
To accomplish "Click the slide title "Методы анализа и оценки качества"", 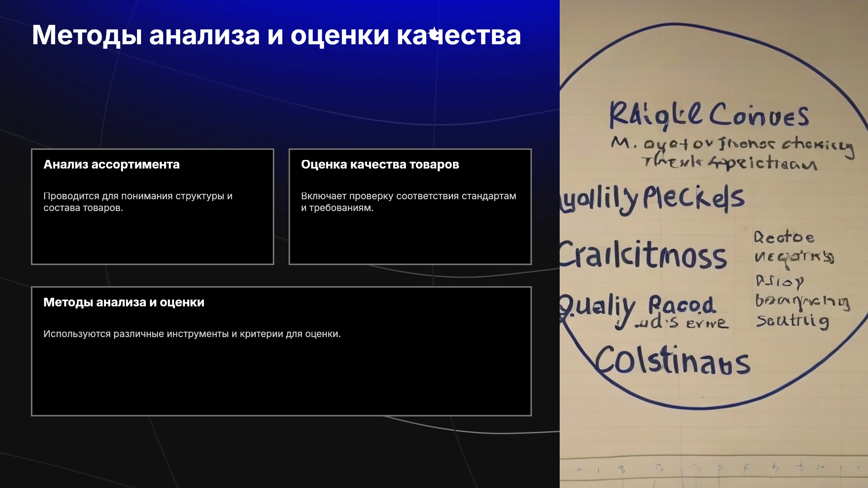I will click(276, 35).
